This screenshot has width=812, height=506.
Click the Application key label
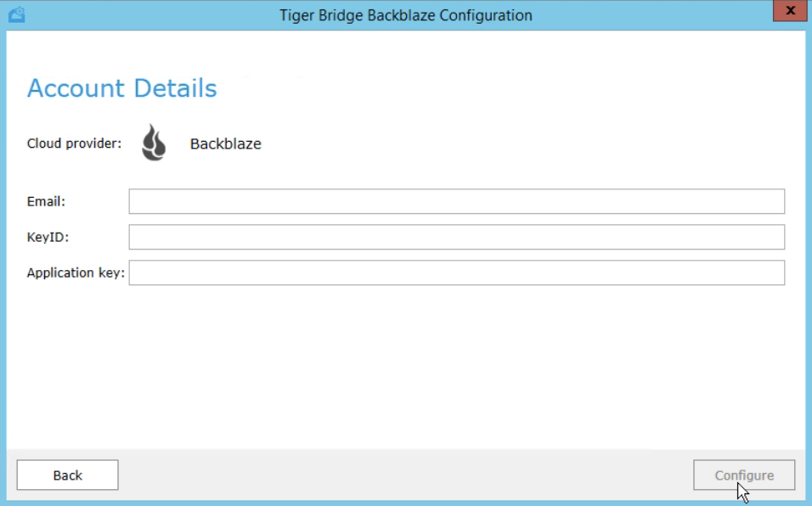tap(76, 273)
